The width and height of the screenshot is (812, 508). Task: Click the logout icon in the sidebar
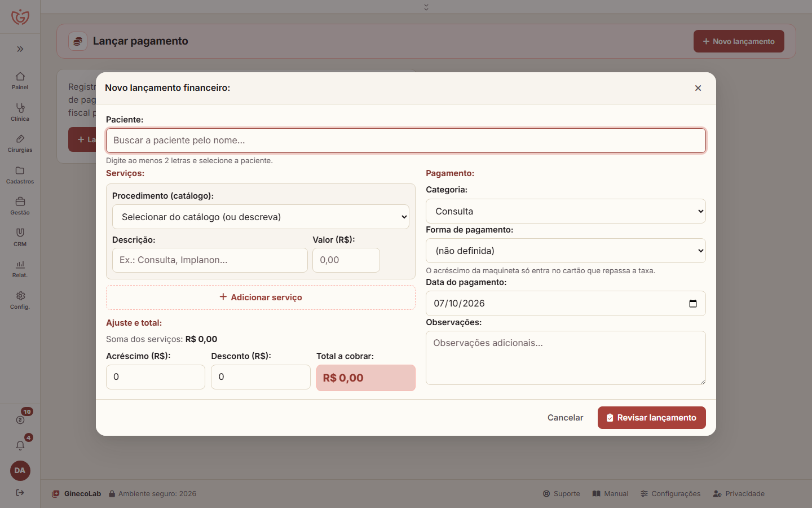click(20, 493)
